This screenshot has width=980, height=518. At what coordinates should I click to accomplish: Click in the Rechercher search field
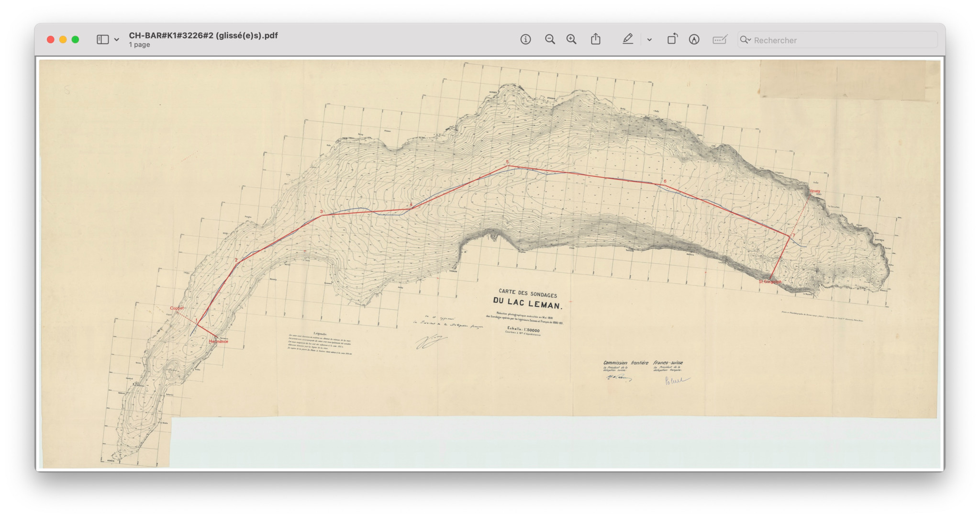pos(842,40)
